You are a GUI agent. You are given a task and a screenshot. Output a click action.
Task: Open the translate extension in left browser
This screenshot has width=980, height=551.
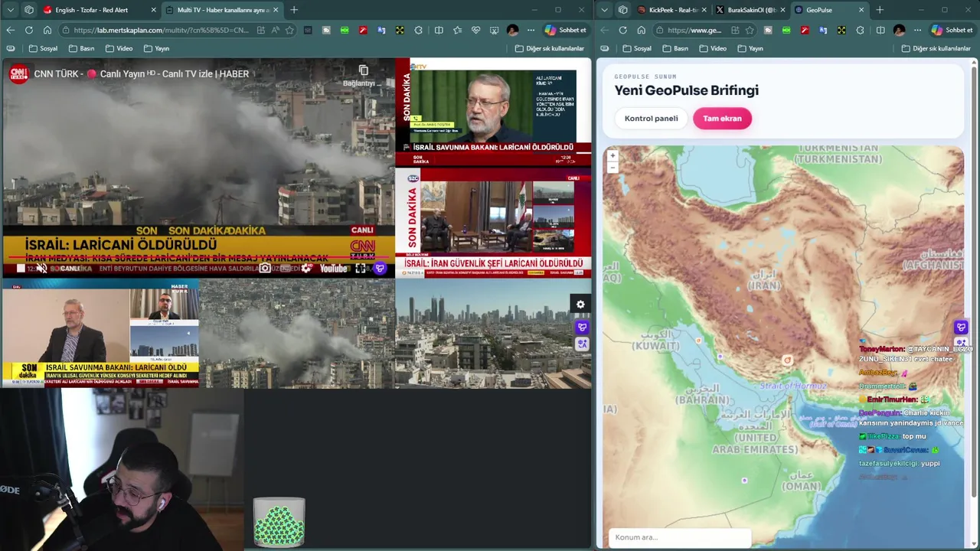click(381, 30)
